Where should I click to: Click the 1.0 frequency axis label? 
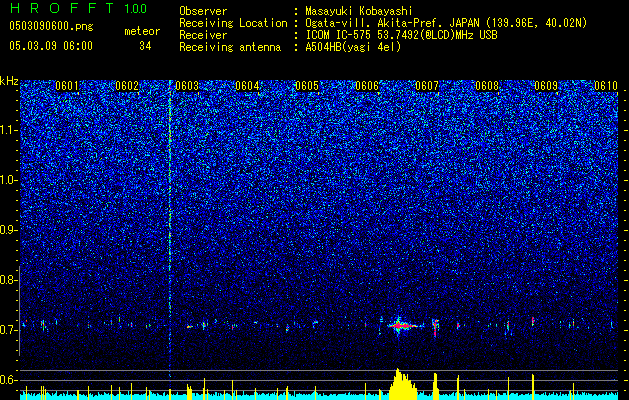pyautogui.click(x=9, y=180)
